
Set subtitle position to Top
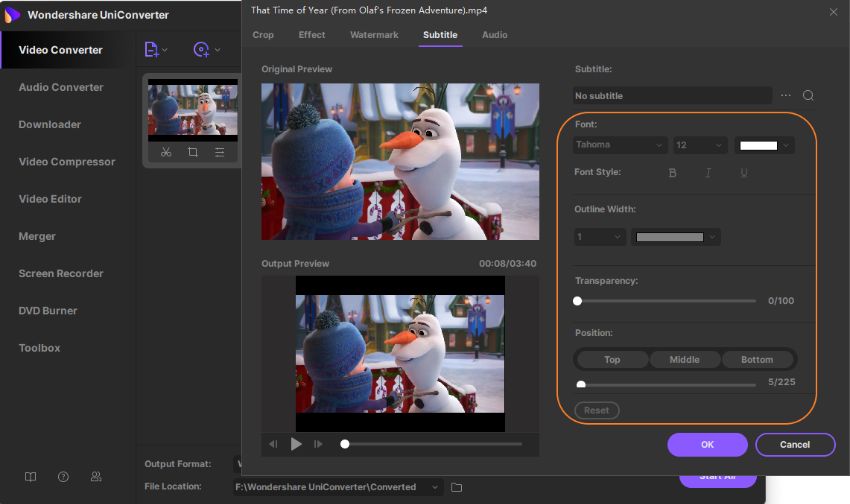pyautogui.click(x=612, y=359)
